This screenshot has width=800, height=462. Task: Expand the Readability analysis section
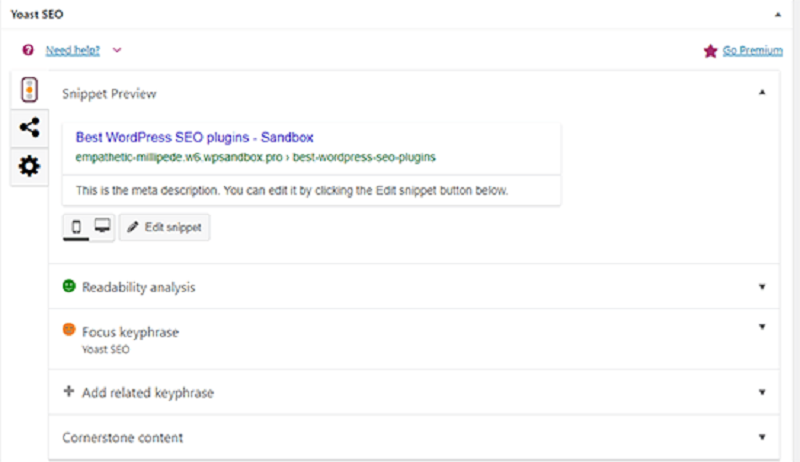(x=762, y=287)
